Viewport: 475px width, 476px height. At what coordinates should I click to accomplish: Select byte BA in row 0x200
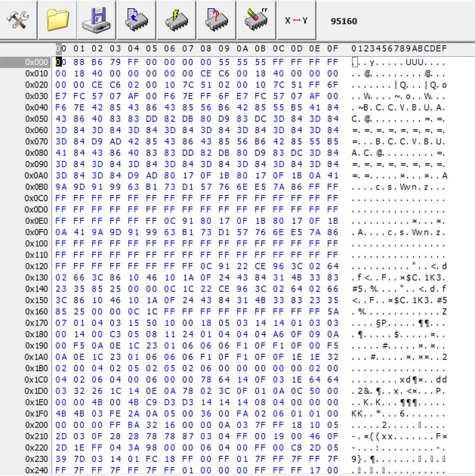133,425
